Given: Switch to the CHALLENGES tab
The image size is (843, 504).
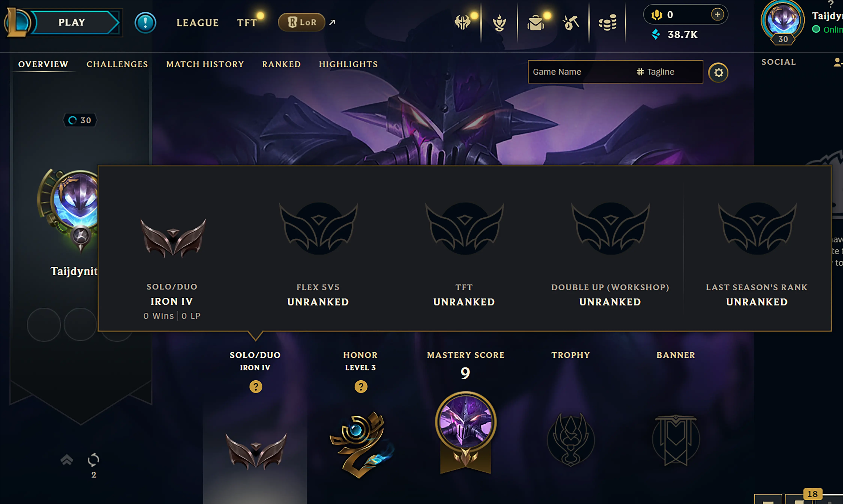Looking at the screenshot, I should pyautogui.click(x=117, y=64).
